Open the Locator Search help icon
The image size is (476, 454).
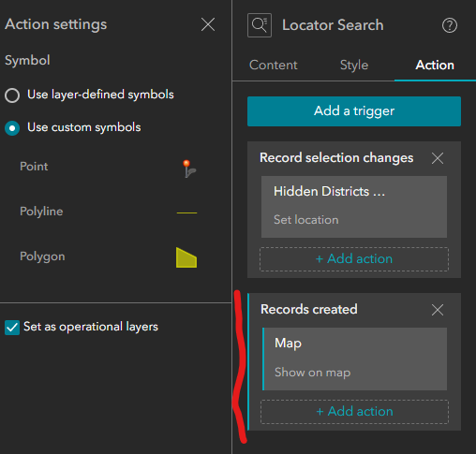coord(450,25)
